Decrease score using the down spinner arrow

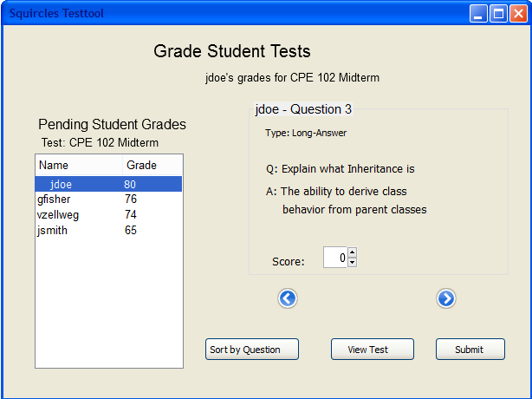pyautogui.click(x=352, y=262)
